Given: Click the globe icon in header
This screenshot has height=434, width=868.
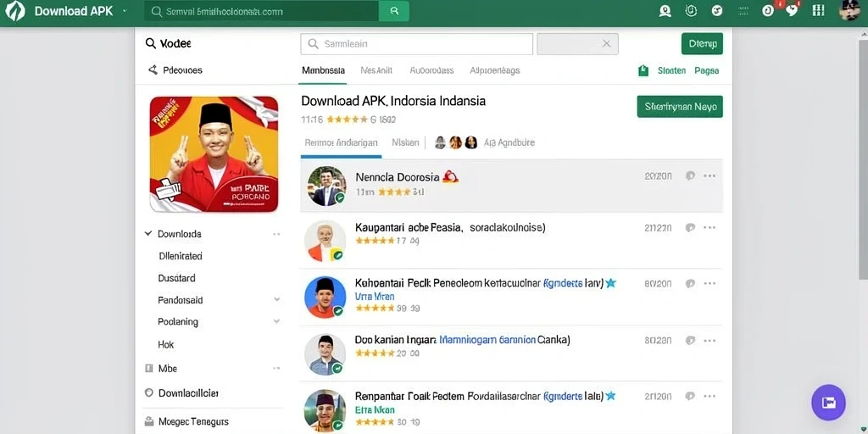Looking at the screenshot, I should coord(717,10).
